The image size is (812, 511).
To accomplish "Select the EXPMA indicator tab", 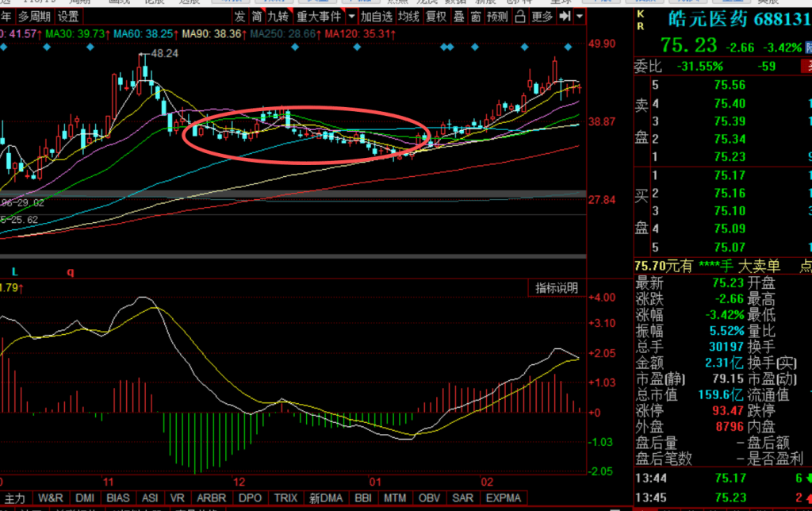I will pos(504,498).
